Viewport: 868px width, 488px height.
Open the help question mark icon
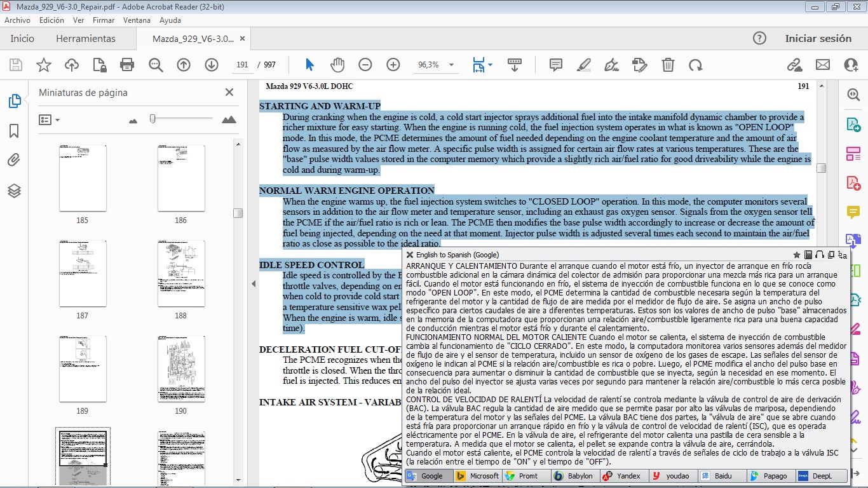[759, 38]
